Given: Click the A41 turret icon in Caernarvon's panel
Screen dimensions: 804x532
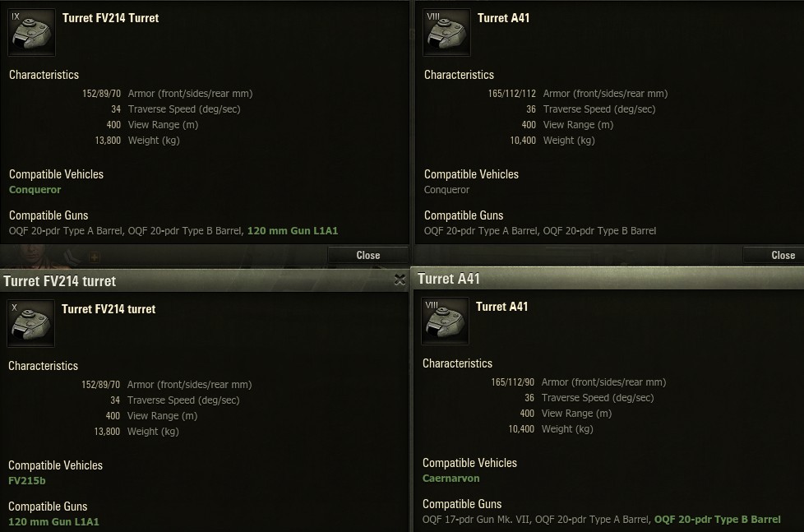Looking at the screenshot, I should click(x=445, y=321).
